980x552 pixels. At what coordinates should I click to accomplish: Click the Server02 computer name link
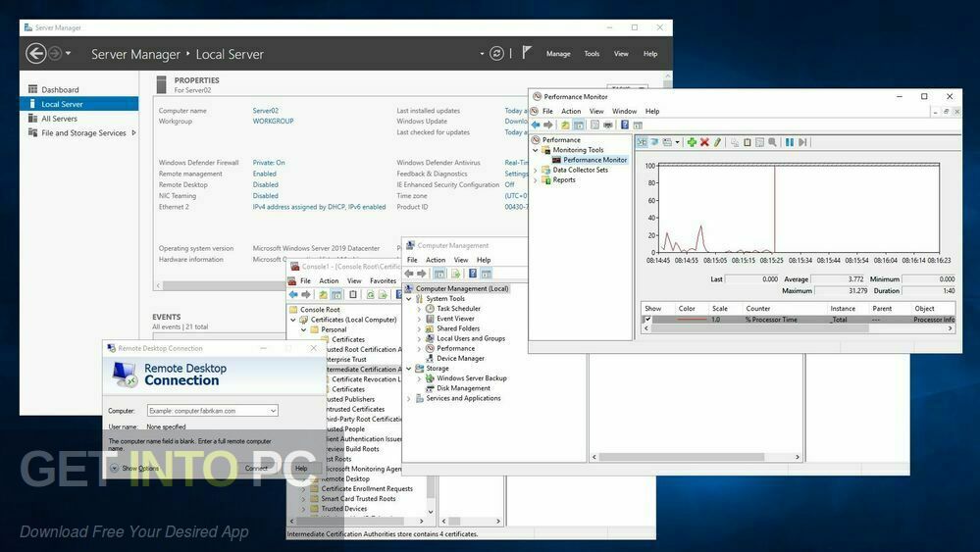(266, 111)
